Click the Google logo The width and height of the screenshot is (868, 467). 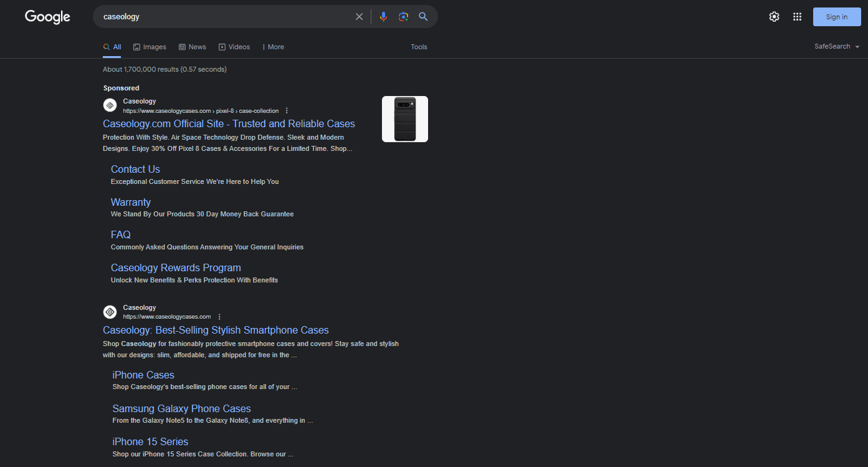point(47,17)
